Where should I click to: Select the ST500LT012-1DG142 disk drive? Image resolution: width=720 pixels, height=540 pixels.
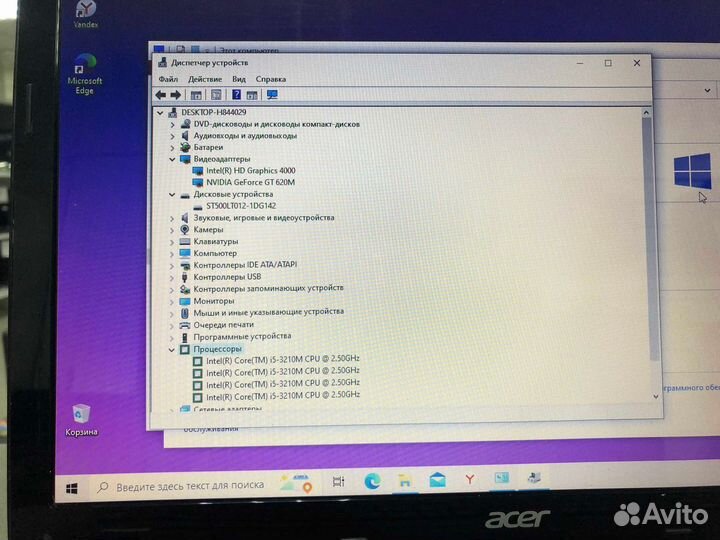coord(241,206)
